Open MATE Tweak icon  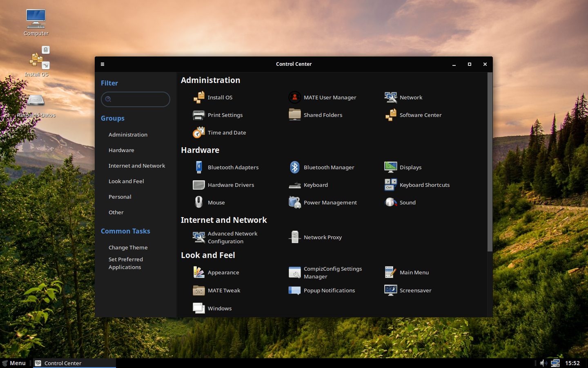199,290
